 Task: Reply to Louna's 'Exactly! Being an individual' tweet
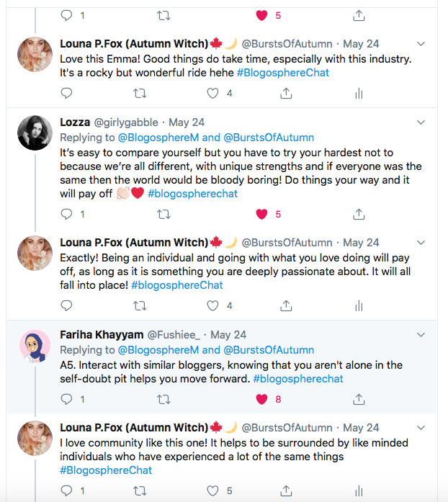(66, 305)
